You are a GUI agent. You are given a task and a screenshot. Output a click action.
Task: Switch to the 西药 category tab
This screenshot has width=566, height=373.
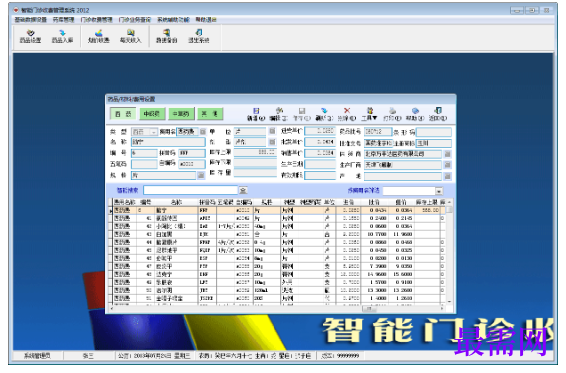(123, 114)
